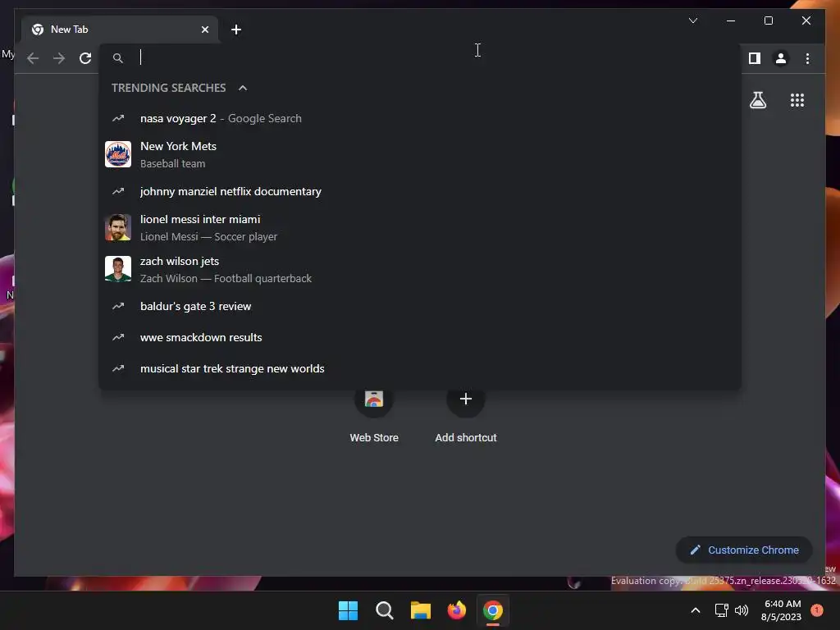Pick baldur's gate 3 review suggestion

(420, 306)
